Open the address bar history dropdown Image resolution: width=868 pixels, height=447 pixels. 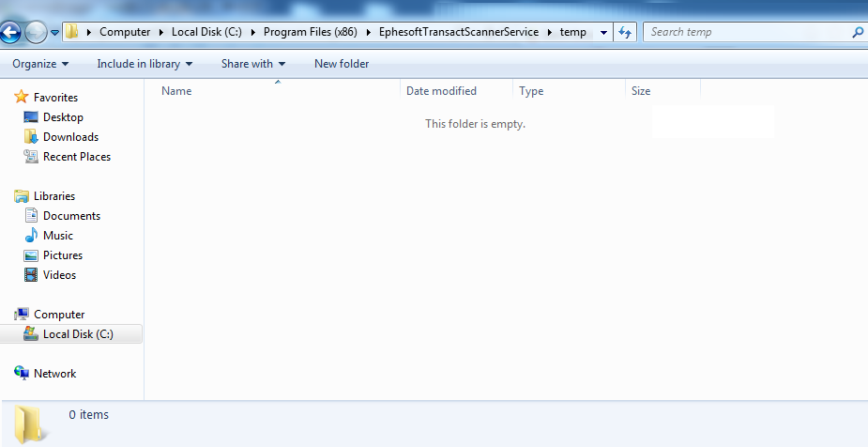(x=604, y=32)
